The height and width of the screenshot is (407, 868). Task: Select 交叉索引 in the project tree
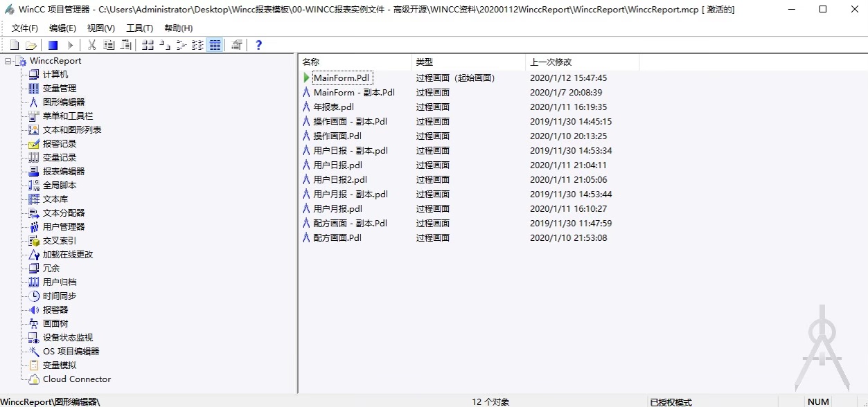pyautogui.click(x=60, y=241)
